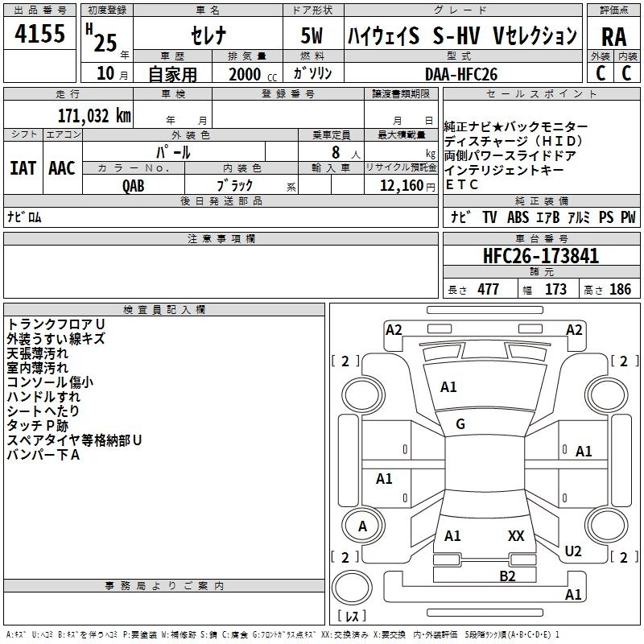The width and height of the screenshot is (644, 644).
Task: Click the top-right A2 scratch mark
Action: [x=574, y=329]
